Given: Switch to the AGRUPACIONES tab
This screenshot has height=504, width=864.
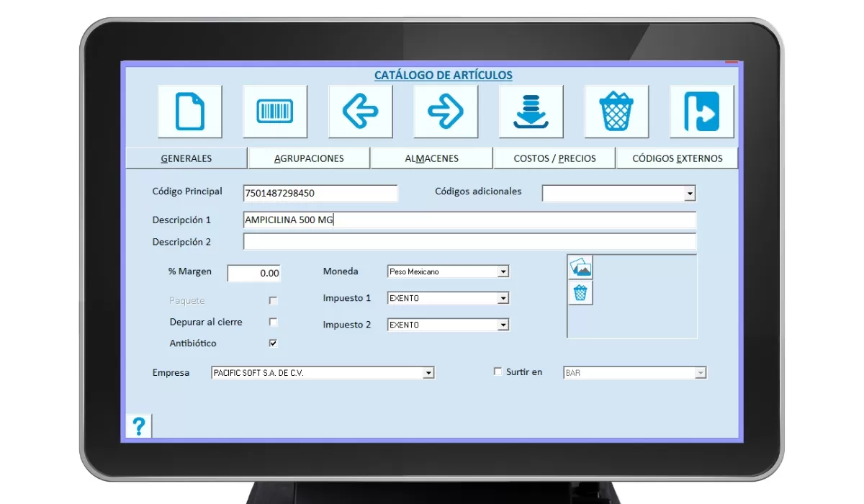Looking at the screenshot, I should coord(309,158).
